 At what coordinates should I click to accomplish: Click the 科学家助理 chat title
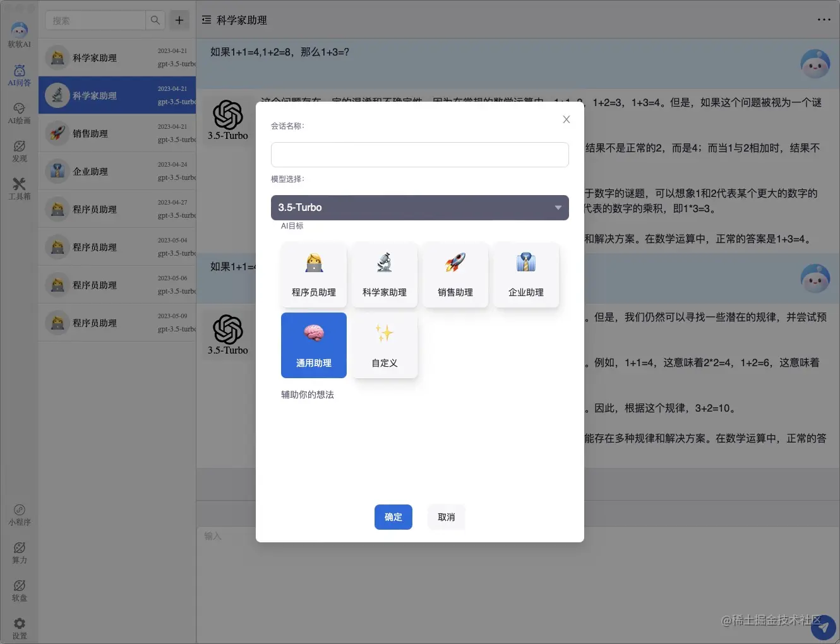coord(242,20)
